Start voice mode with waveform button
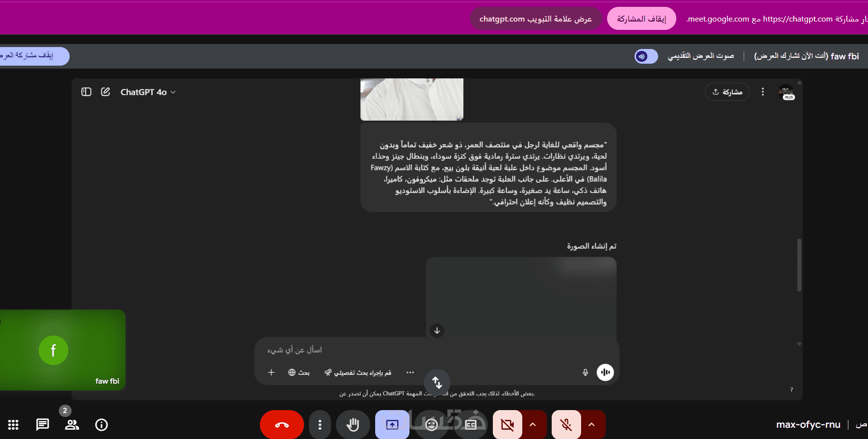This screenshot has height=439, width=868. (x=605, y=372)
